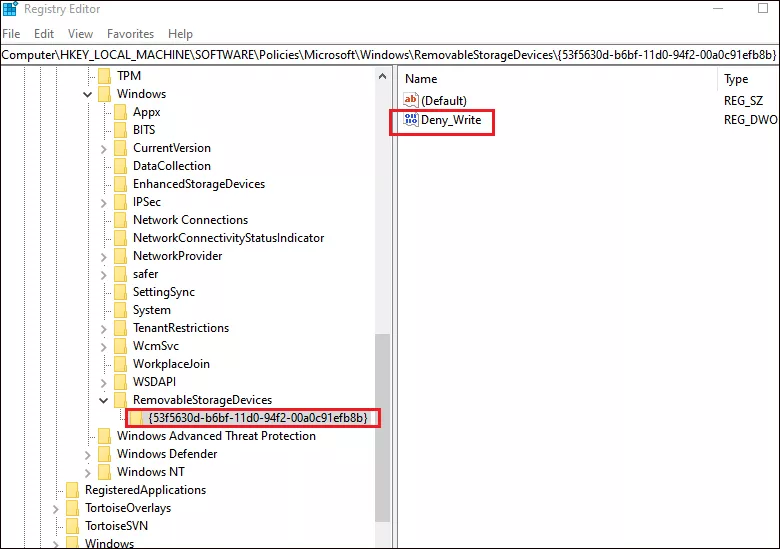Select the BITS folder icon
This screenshot has width=780, height=549.
[x=120, y=130]
